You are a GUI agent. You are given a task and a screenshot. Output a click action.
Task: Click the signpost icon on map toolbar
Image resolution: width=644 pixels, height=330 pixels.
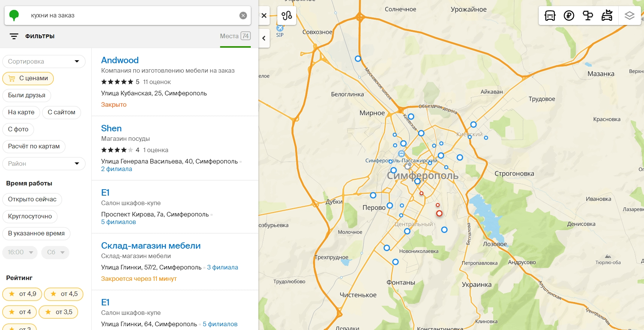pos(588,16)
